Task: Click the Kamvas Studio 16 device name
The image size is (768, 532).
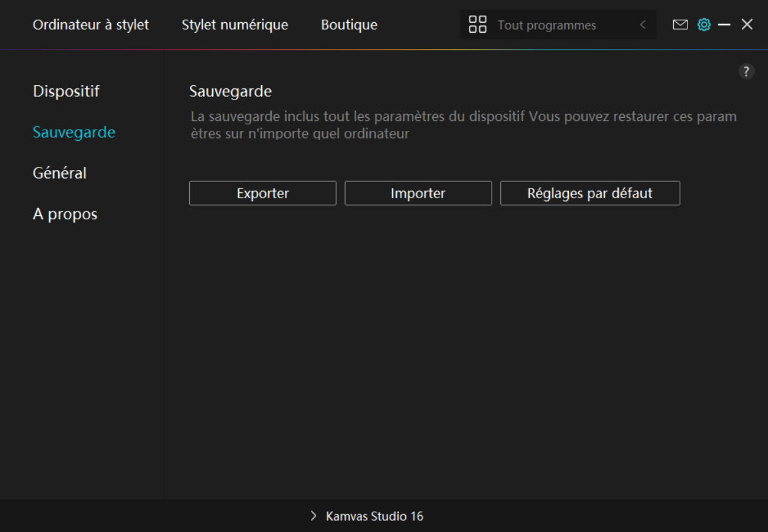Action: 375,516
